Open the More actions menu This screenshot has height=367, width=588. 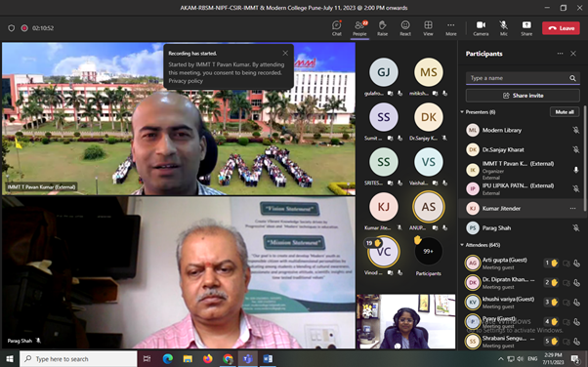[450, 28]
